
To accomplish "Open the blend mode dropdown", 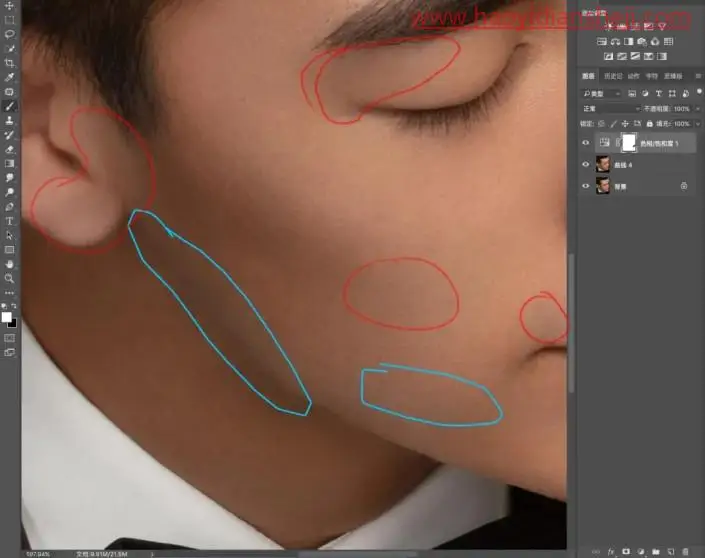I will pos(611,109).
